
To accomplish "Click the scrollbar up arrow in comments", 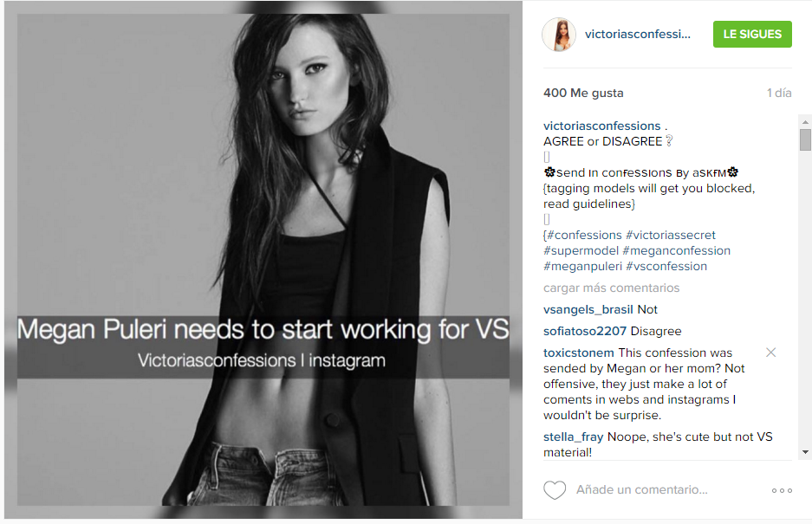I will [805, 121].
